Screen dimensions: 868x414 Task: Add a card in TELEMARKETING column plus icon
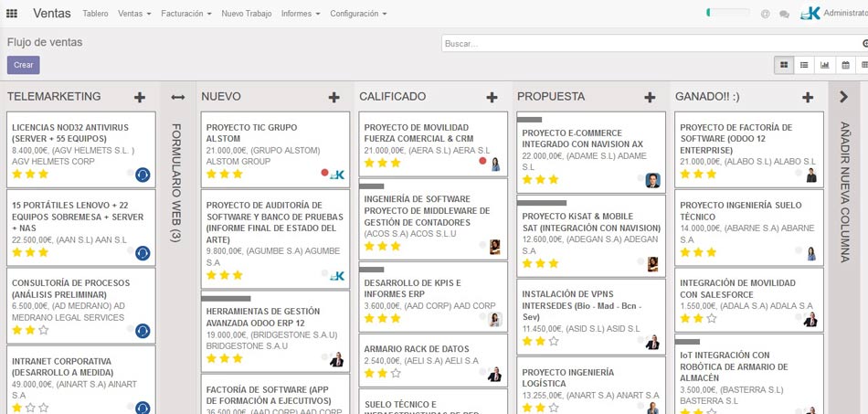140,98
